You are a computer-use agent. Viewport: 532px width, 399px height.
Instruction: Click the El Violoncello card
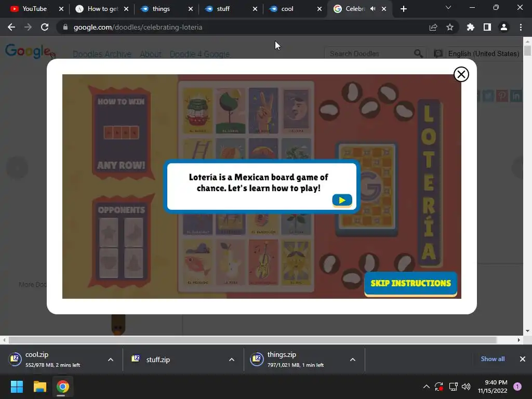(x=263, y=262)
